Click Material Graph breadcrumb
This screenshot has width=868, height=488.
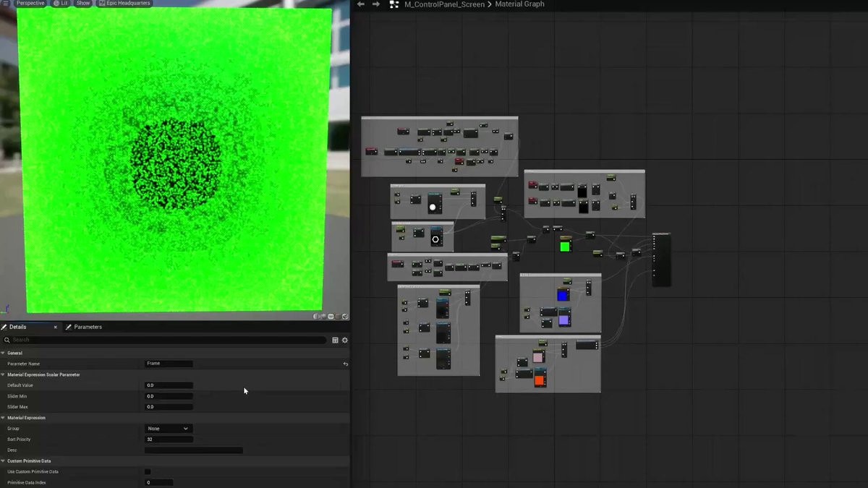[x=519, y=4]
